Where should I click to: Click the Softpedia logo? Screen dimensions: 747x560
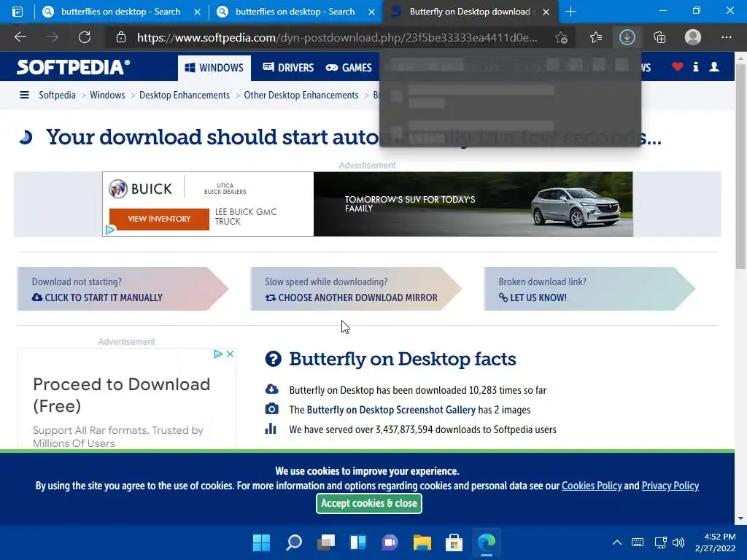[x=74, y=67]
